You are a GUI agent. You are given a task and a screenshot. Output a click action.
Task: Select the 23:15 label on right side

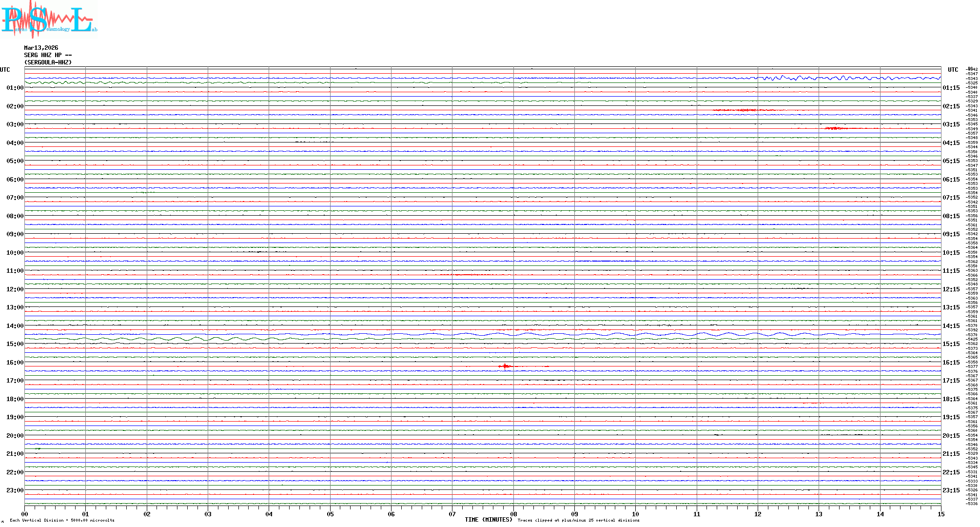(x=951, y=490)
